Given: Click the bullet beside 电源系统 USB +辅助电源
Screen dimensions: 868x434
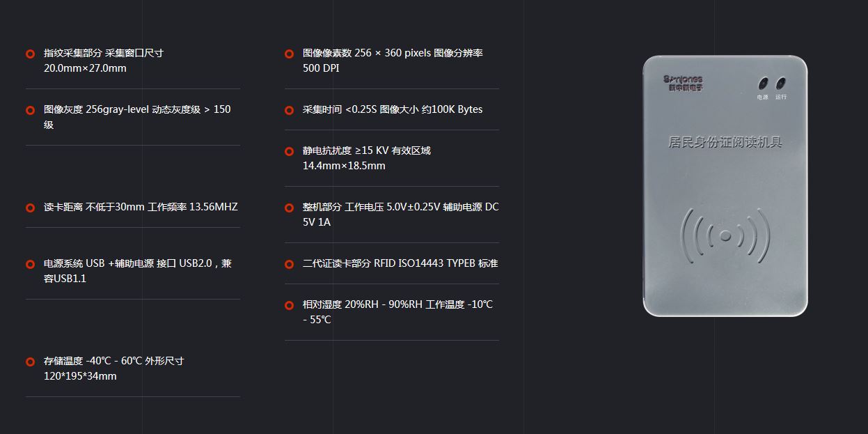Looking at the screenshot, I should tap(30, 264).
